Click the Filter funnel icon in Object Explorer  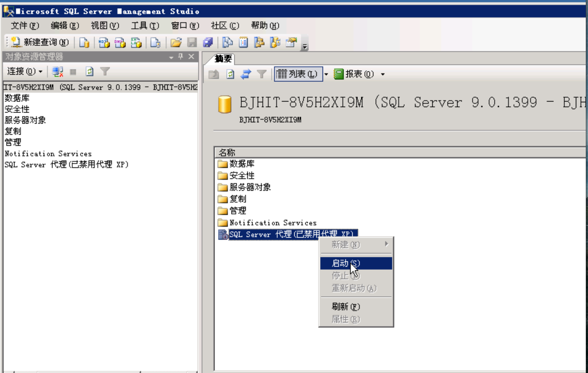point(105,72)
